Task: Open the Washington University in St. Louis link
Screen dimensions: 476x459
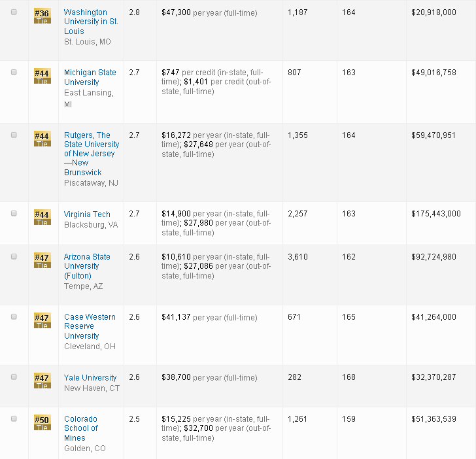Action: [x=90, y=22]
